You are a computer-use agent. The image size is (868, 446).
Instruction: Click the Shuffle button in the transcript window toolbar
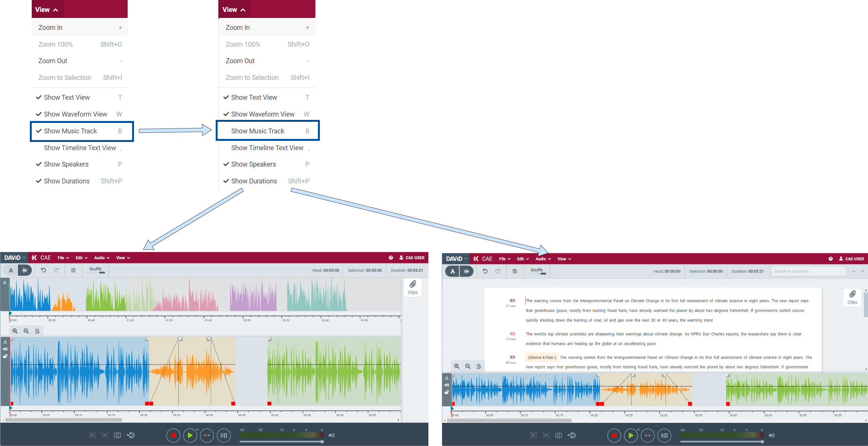coord(537,271)
